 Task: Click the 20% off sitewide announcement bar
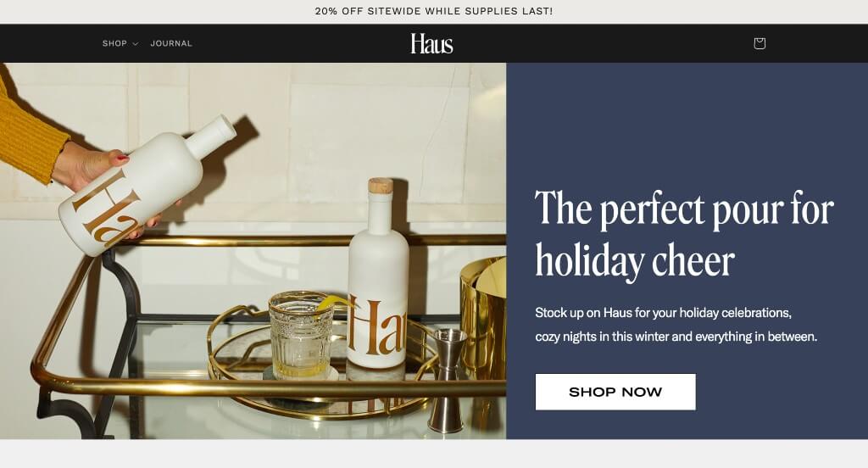point(434,11)
